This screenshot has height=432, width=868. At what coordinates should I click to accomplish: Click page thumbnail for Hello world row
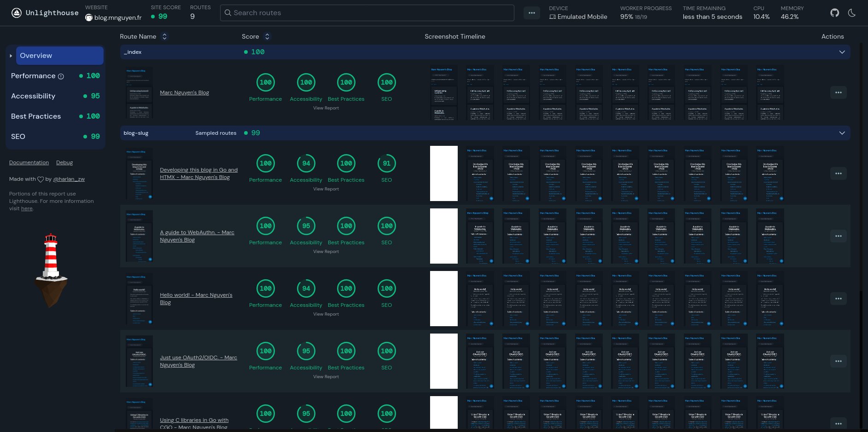139,299
